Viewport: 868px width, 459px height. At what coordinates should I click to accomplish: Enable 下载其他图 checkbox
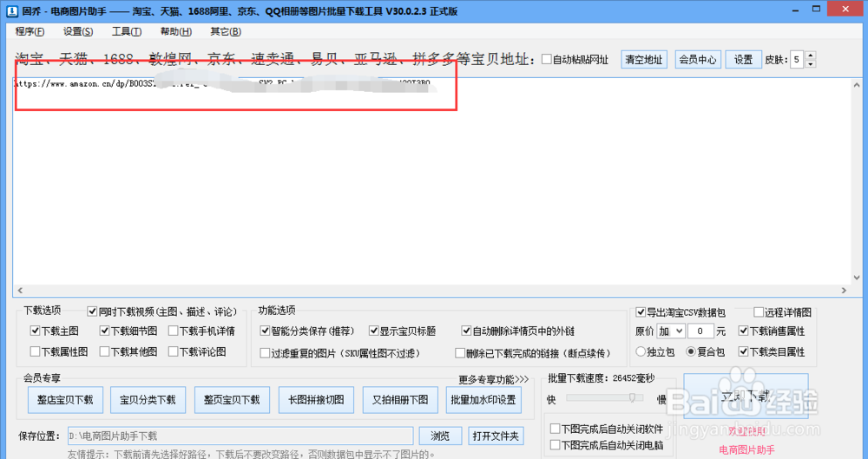[104, 351]
